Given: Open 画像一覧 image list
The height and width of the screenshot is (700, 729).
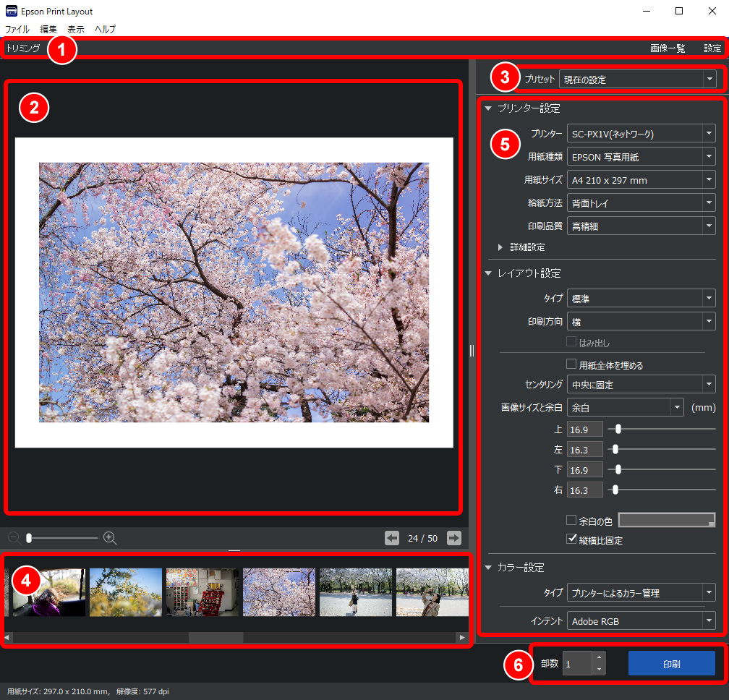Looking at the screenshot, I should [667, 48].
